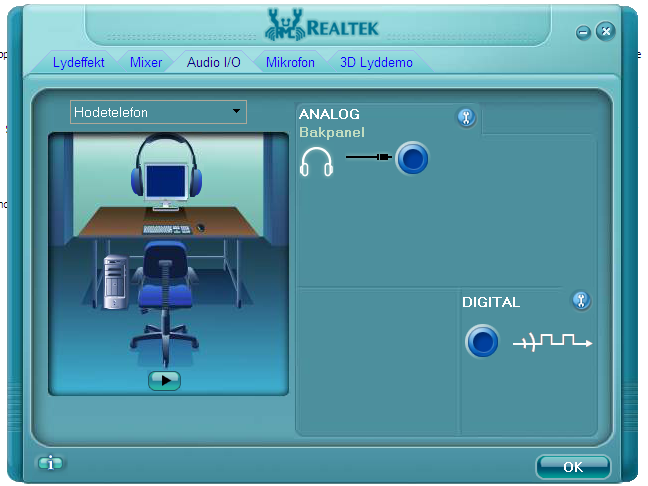Expand the Hodetelefon speaker configuration dropdown
Screen dimensions: 648x486
point(158,112)
